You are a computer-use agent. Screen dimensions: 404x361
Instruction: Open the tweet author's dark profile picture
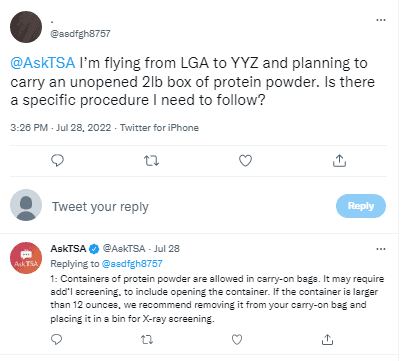26,27
